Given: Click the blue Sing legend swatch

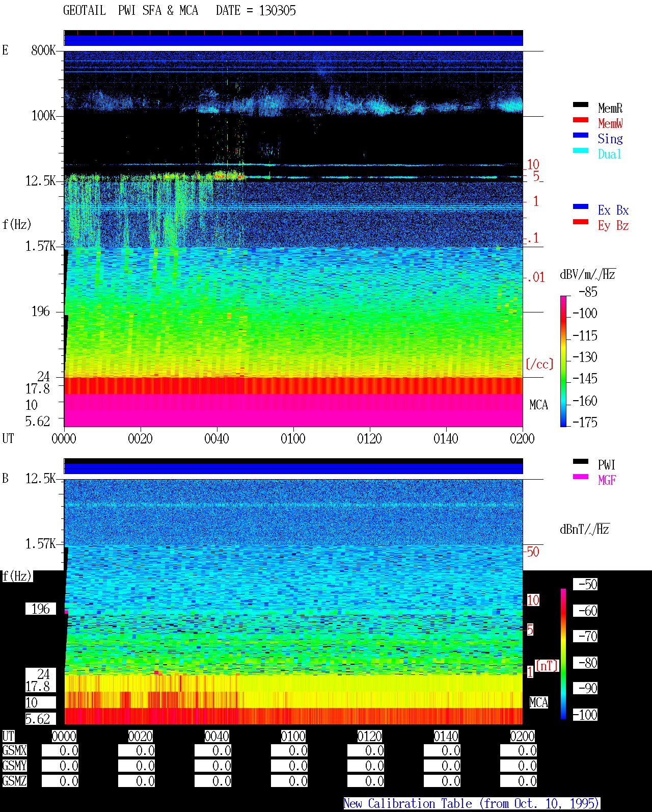Looking at the screenshot, I should point(581,136).
